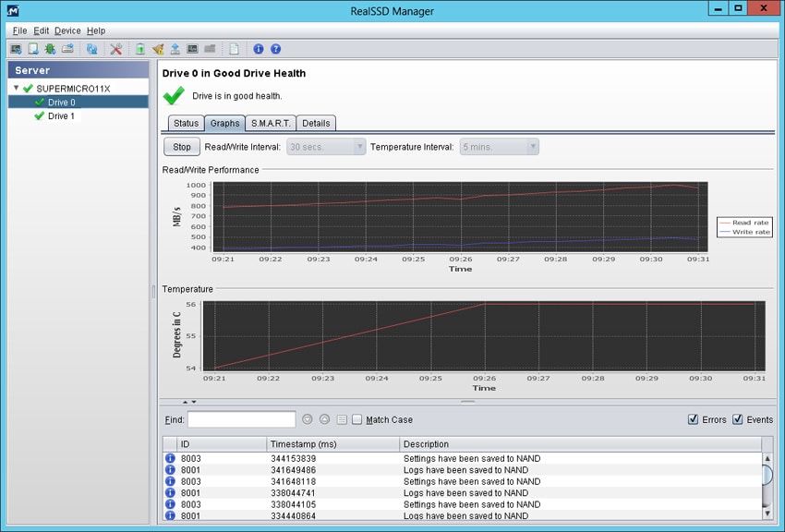Open the Device menu
Viewport: 785px width, 532px height.
click(x=67, y=30)
